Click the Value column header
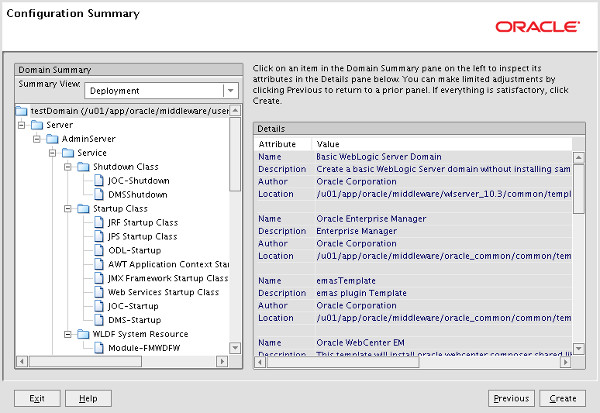The height and width of the screenshot is (413, 600). [x=442, y=144]
